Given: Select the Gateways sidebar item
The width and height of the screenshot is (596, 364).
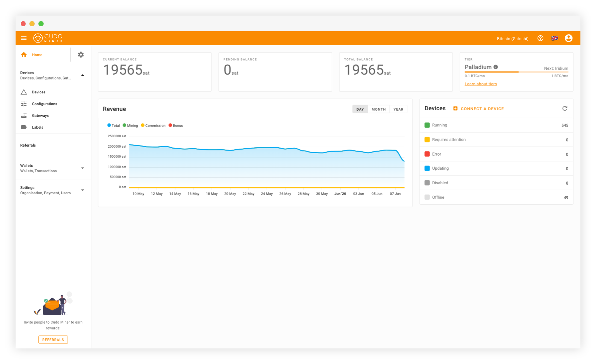Looking at the screenshot, I should click(x=40, y=115).
